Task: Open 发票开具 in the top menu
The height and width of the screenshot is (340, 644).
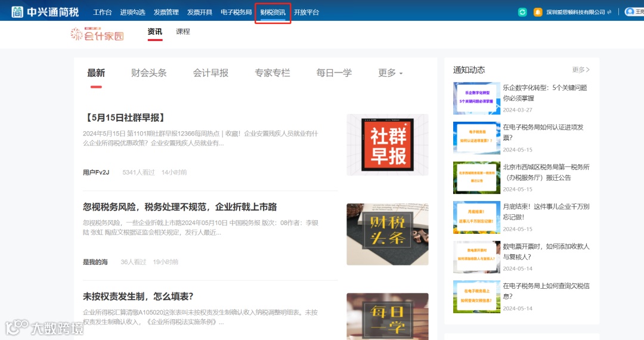Action: (x=200, y=13)
